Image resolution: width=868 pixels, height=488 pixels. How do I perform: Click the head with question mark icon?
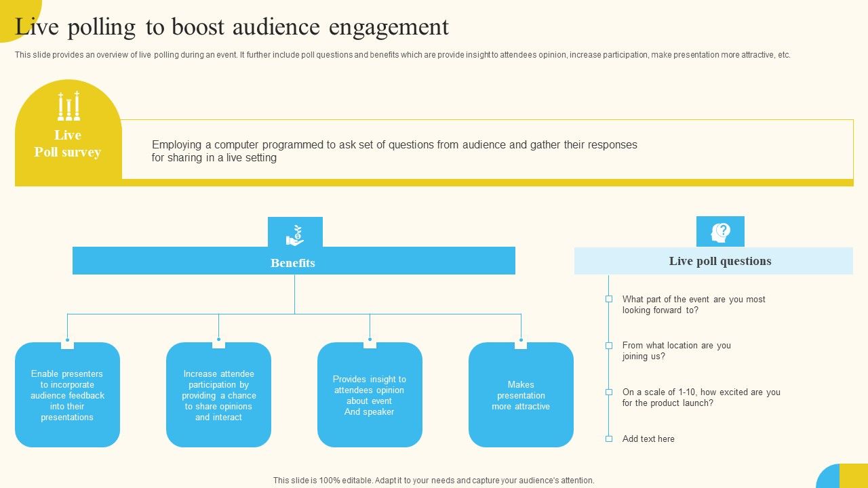pyautogui.click(x=720, y=232)
